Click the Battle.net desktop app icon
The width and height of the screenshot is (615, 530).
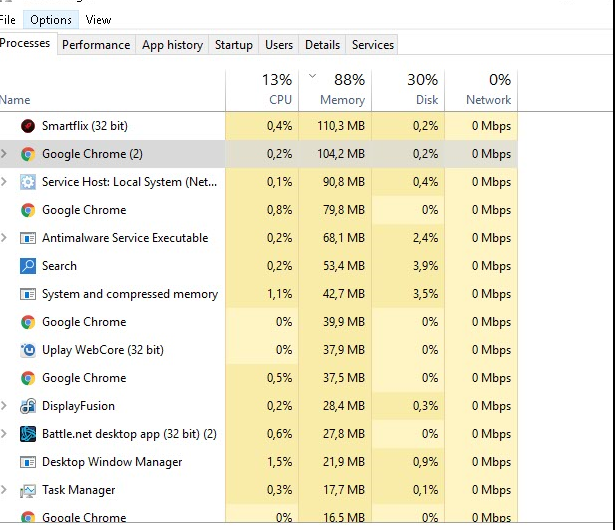pos(28,434)
